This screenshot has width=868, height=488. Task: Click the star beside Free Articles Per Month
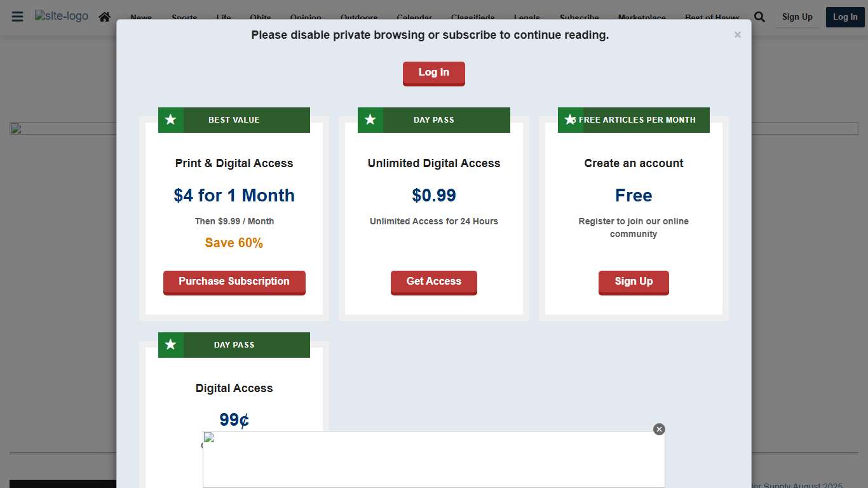(570, 119)
